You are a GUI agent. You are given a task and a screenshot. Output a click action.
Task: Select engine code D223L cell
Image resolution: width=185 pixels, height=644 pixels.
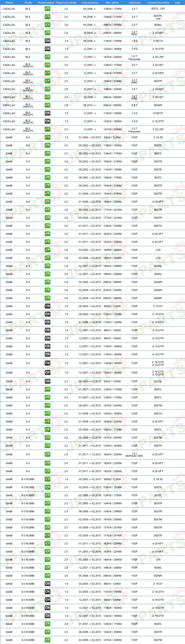158,381
